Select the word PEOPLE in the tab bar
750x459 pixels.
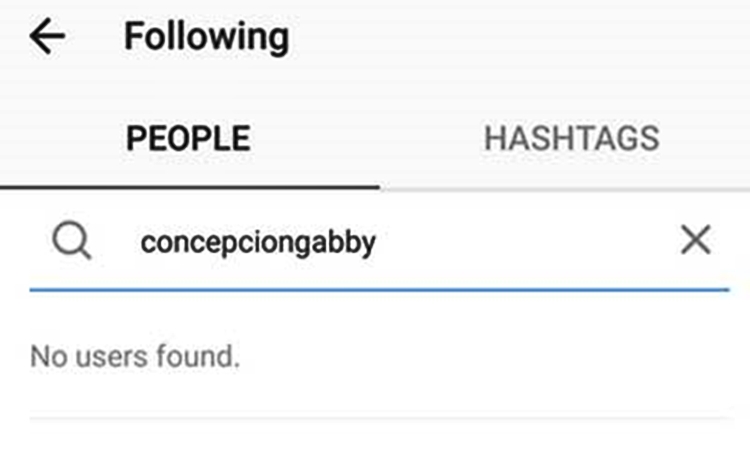[188, 138]
